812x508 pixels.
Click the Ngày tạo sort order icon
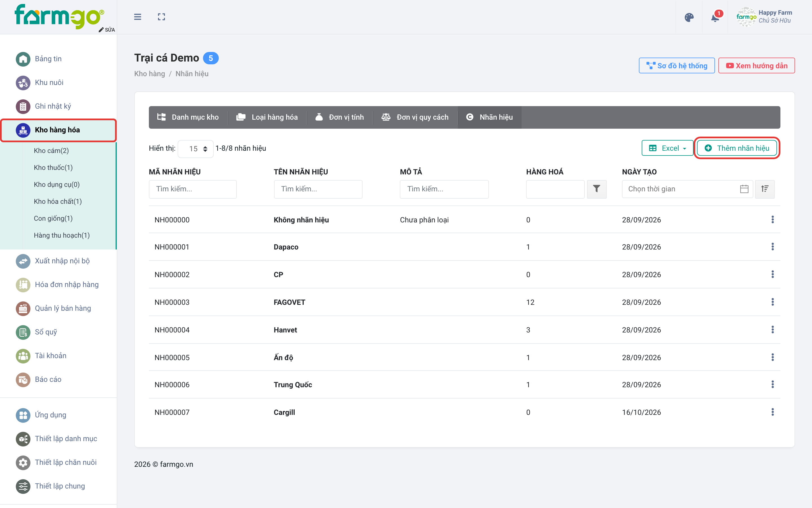[x=765, y=189]
